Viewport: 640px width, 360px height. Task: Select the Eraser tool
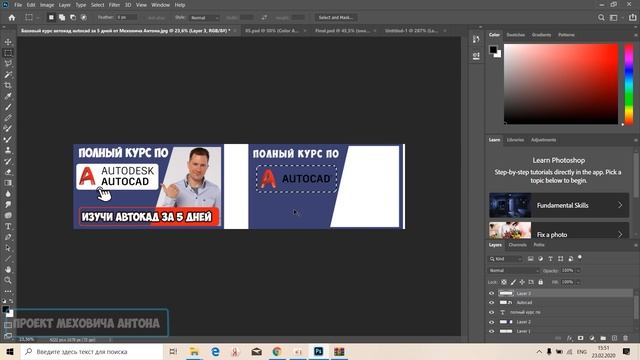(8, 172)
